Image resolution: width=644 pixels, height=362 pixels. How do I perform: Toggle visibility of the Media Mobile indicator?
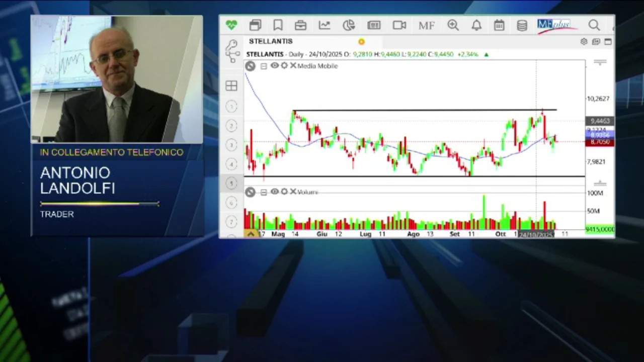pos(274,66)
